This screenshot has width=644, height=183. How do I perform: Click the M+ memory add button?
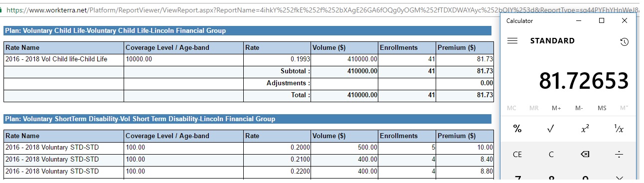(556, 108)
